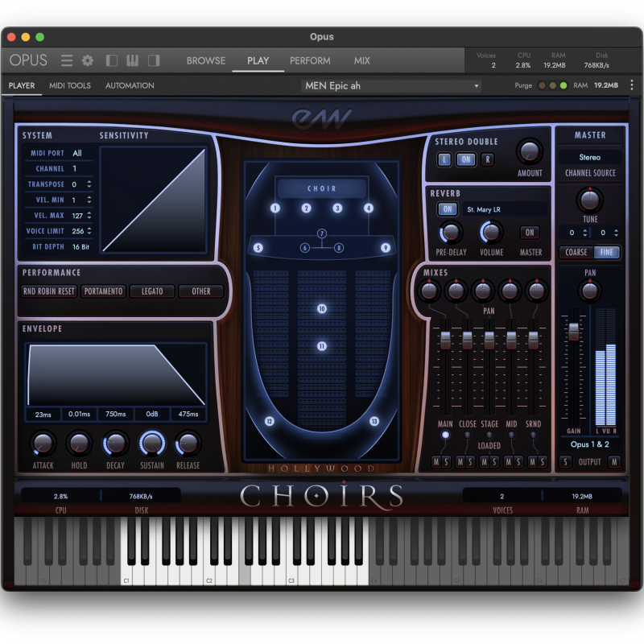644x644 pixels.
Task: Select position 9 on stage diagram
Action: 386,248
